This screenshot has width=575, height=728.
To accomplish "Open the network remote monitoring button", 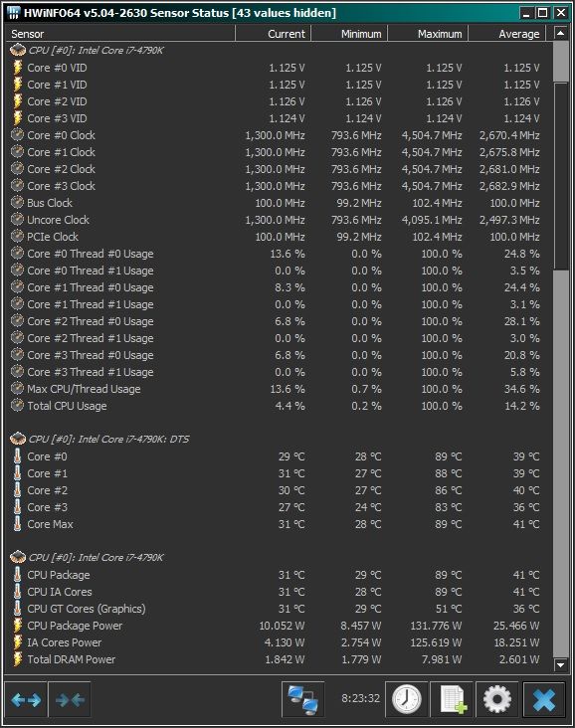I will (302, 699).
